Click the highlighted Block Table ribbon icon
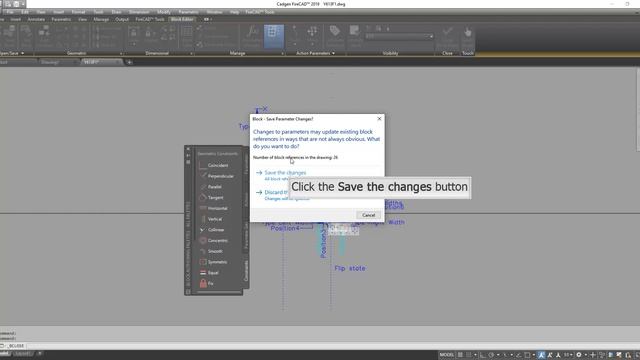The height and width of the screenshot is (360, 640). (274, 36)
